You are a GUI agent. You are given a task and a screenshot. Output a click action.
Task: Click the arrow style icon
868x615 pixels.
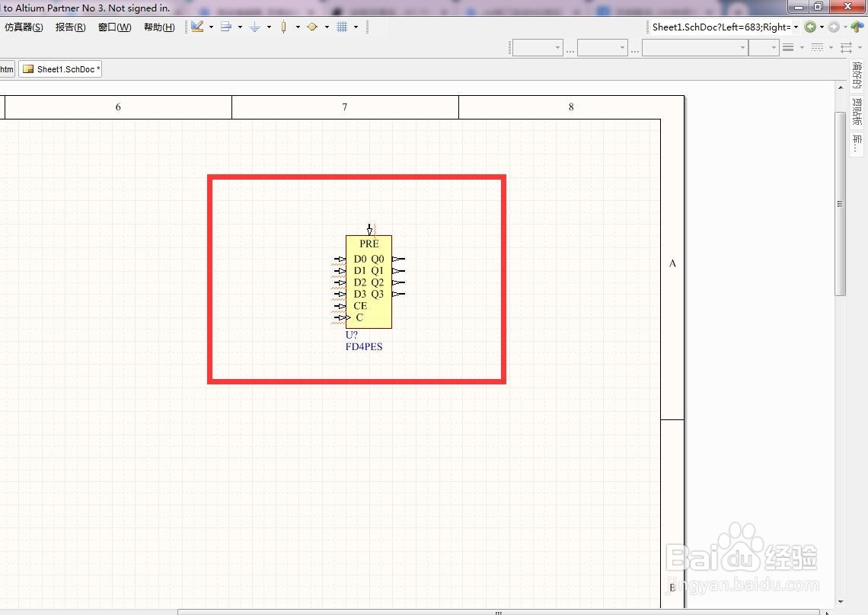pyautogui.click(x=847, y=48)
